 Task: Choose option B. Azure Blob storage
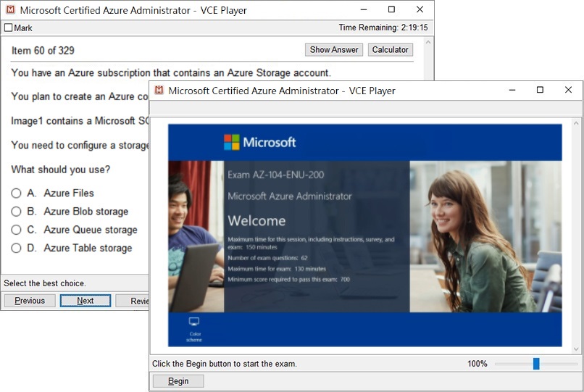point(16,212)
